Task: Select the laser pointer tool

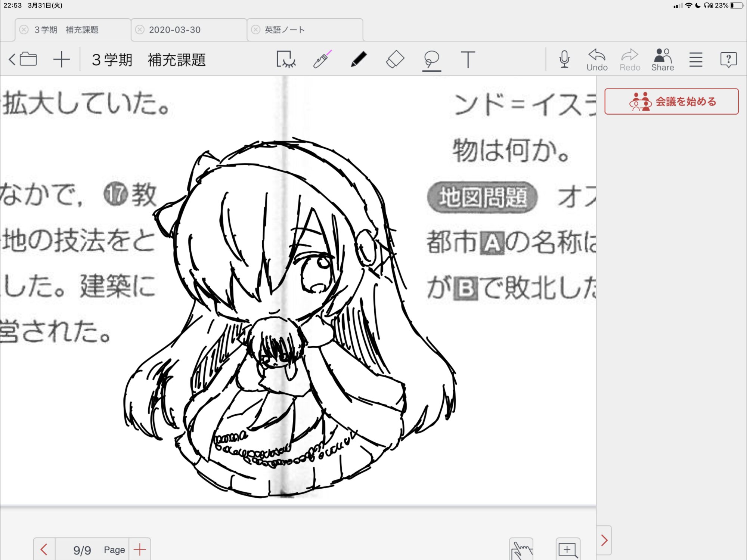Action: (x=322, y=59)
